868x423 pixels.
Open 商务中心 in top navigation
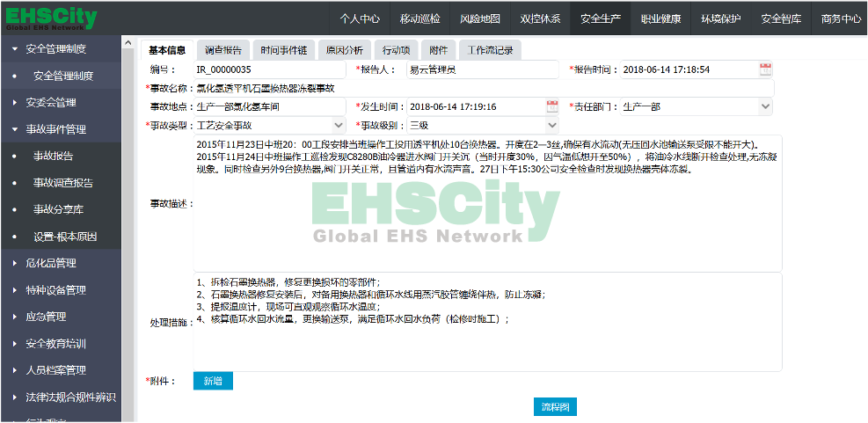click(841, 18)
